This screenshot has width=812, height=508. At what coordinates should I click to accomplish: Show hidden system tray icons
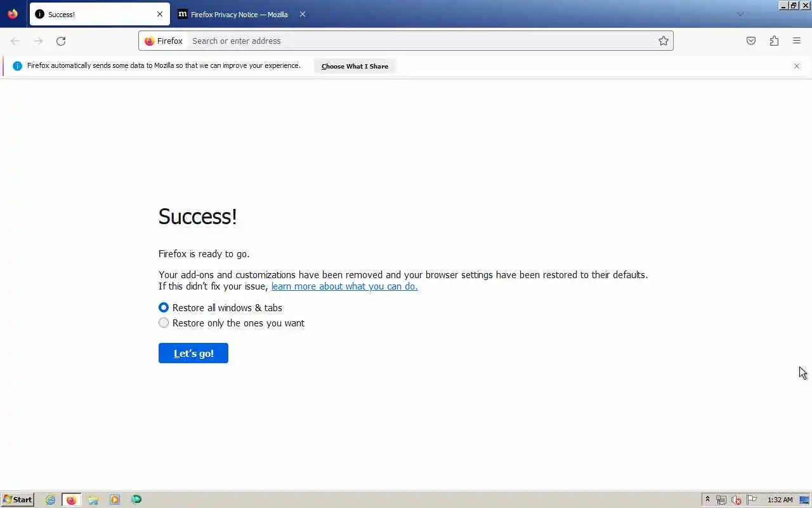coord(708,500)
